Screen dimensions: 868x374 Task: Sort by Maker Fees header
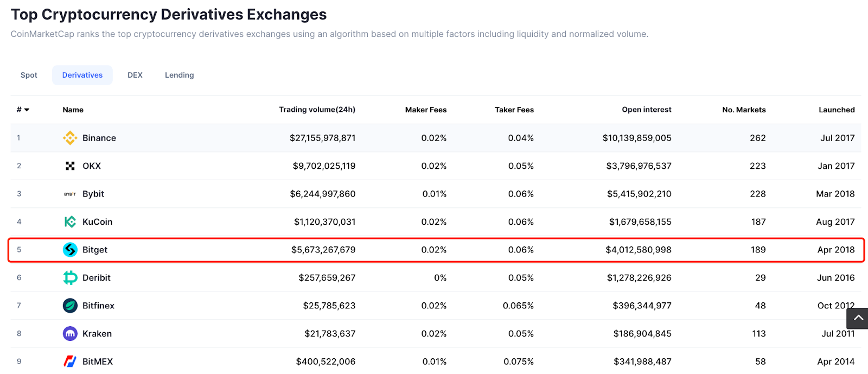(426, 110)
